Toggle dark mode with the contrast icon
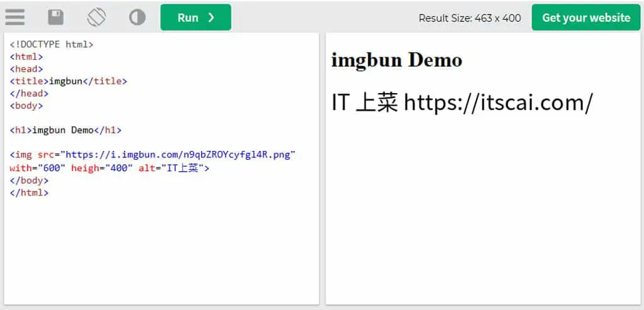644x310 pixels. click(x=137, y=17)
